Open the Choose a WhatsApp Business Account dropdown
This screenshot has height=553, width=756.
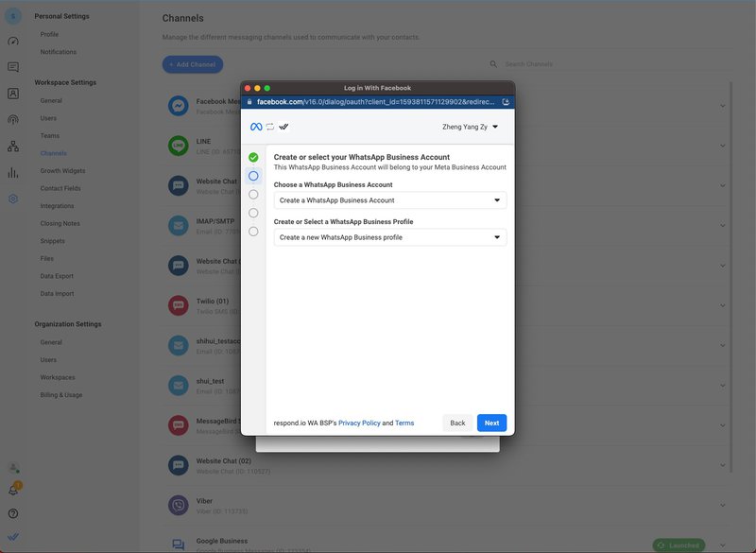pyautogui.click(x=390, y=200)
